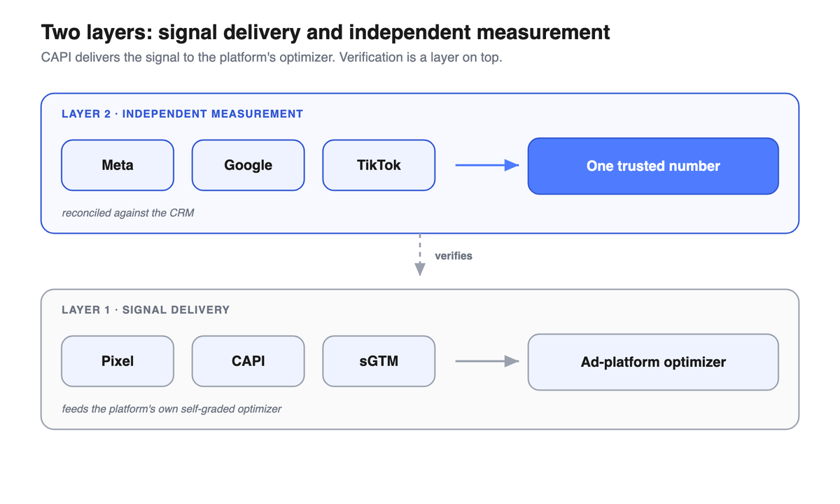Image resolution: width=840 pixels, height=504 pixels.
Task: Click the subtitle starting 'CAPI delivers the signal'
Action: coord(272,57)
